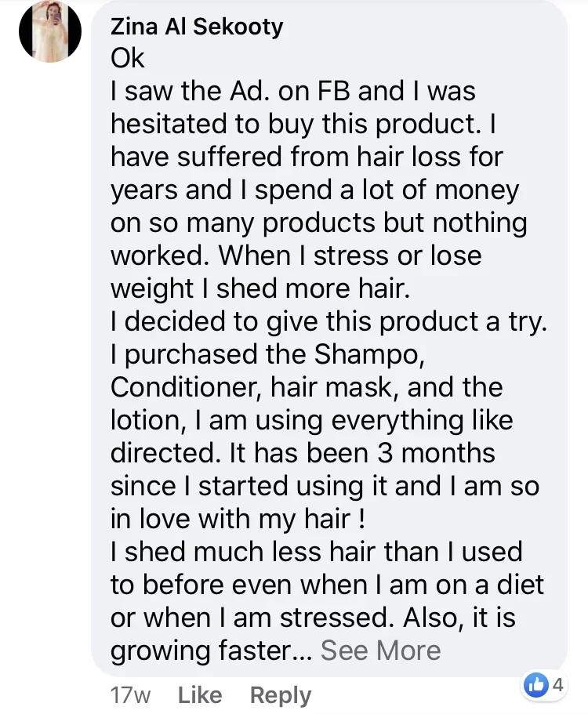This screenshot has width=588, height=714.
Task: Click the "Ok" line of the comment
Action: (x=128, y=59)
